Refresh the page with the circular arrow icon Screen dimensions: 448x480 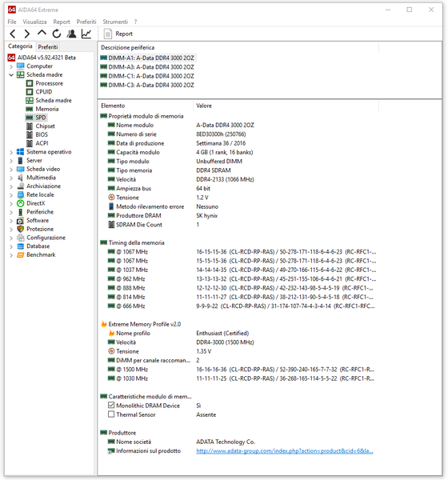point(56,34)
